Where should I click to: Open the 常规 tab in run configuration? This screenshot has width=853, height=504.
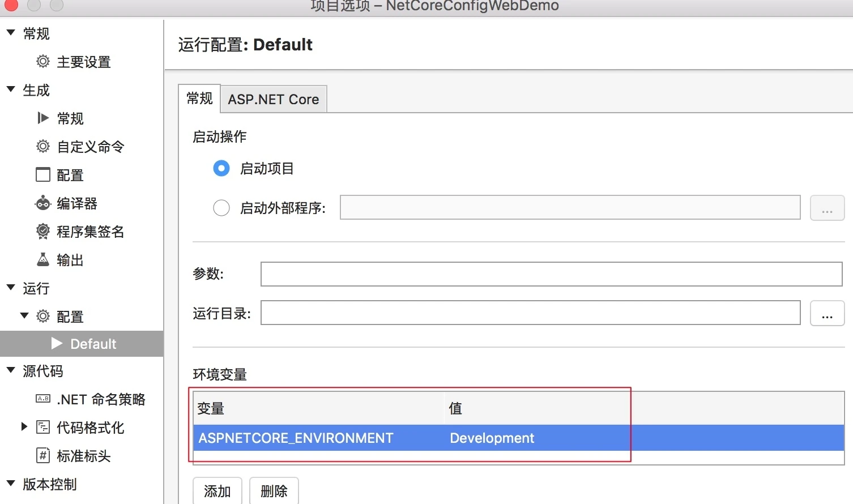199,99
